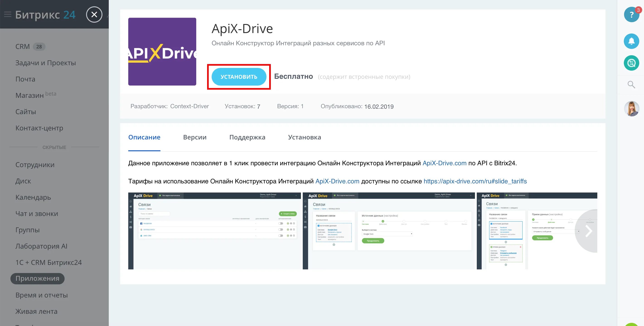Click the ApiX-Drive purple app logo
644x326 pixels.
click(162, 51)
